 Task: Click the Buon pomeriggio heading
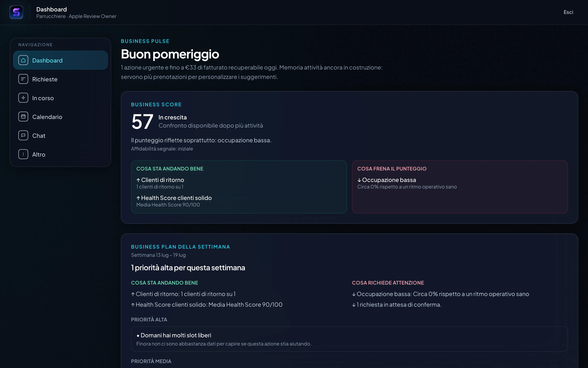click(x=170, y=54)
